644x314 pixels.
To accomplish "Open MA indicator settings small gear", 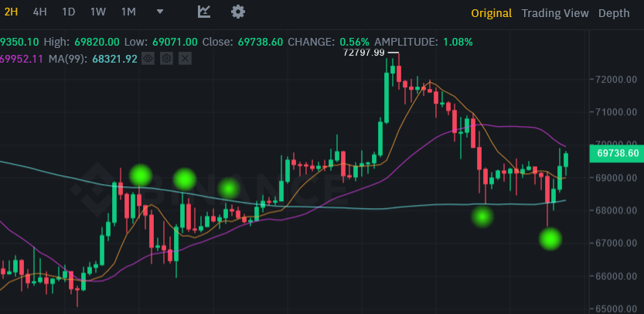I will [x=166, y=59].
